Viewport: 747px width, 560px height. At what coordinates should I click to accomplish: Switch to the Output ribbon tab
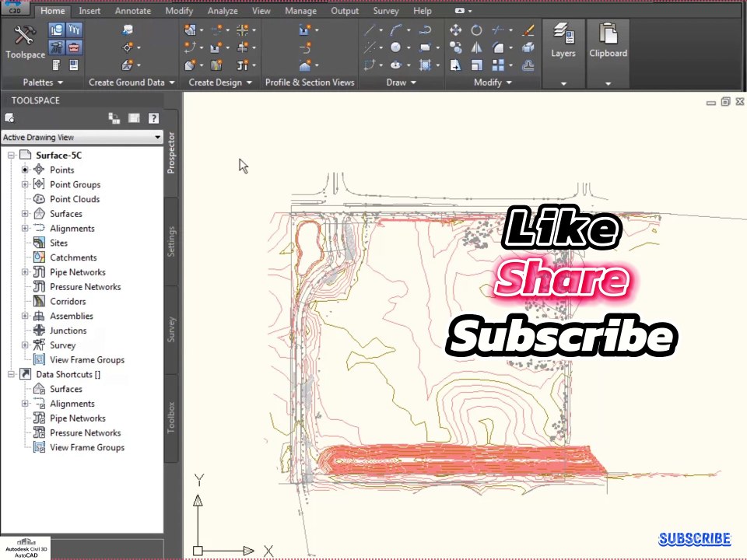tap(345, 10)
